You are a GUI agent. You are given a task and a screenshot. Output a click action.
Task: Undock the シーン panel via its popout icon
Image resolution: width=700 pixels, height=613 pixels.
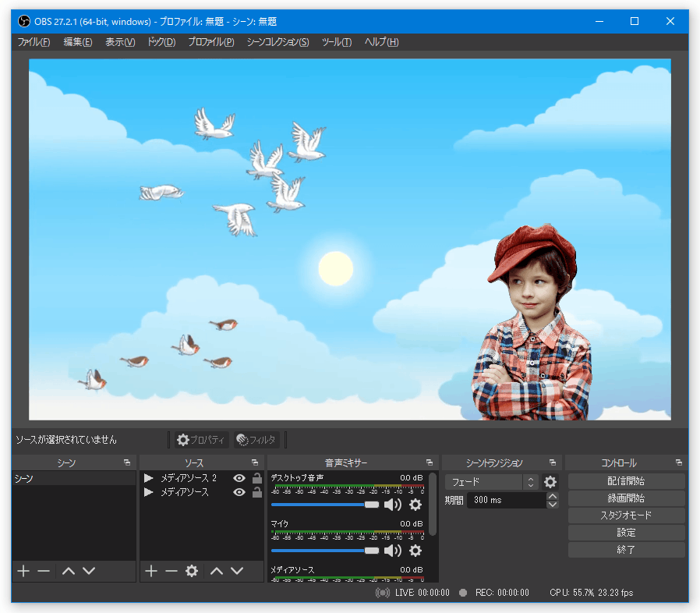(x=127, y=462)
